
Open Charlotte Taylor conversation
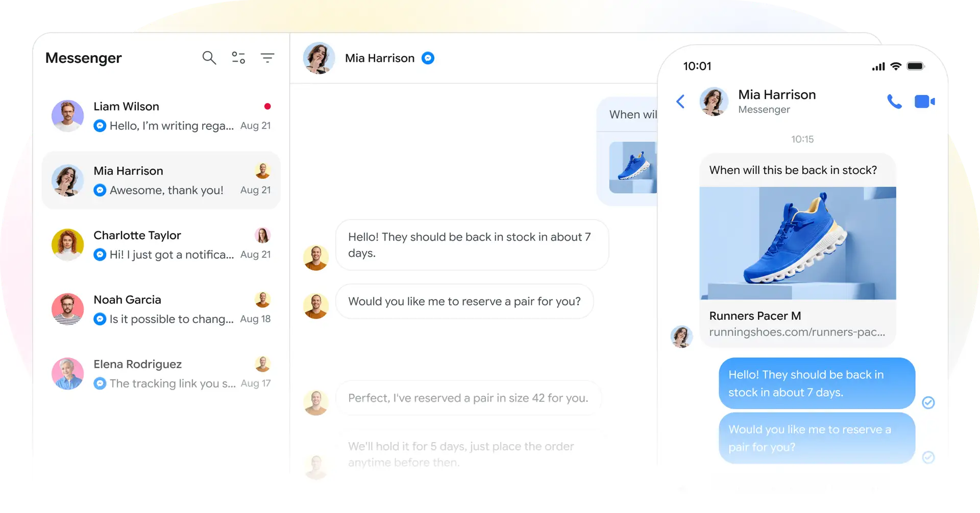click(161, 245)
